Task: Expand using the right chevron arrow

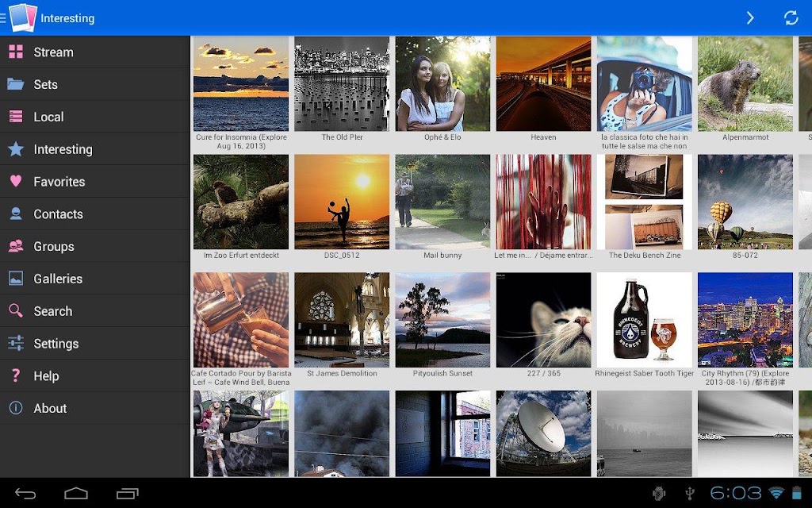Action: pyautogui.click(x=750, y=17)
